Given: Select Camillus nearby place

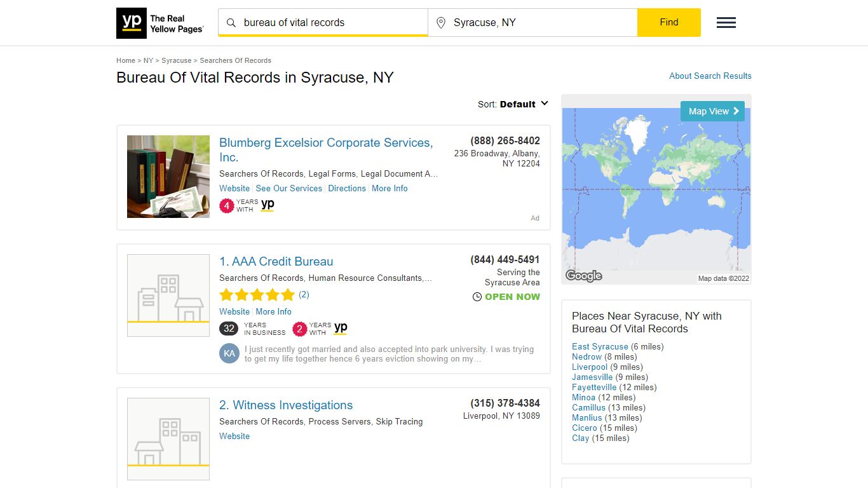Looking at the screenshot, I should pyautogui.click(x=588, y=407).
